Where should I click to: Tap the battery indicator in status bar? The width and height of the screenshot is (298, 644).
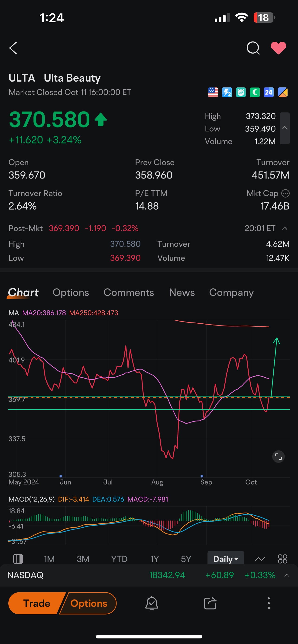point(264,17)
